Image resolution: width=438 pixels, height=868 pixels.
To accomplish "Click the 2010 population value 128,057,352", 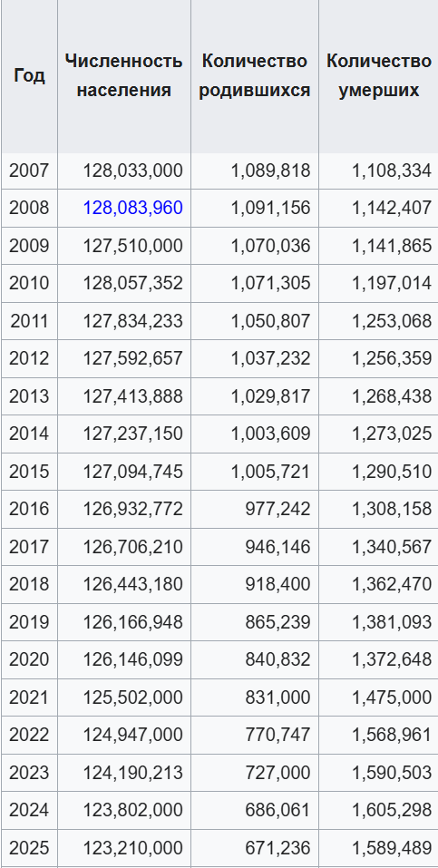I will pyautogui.click(x=133, y=283).
